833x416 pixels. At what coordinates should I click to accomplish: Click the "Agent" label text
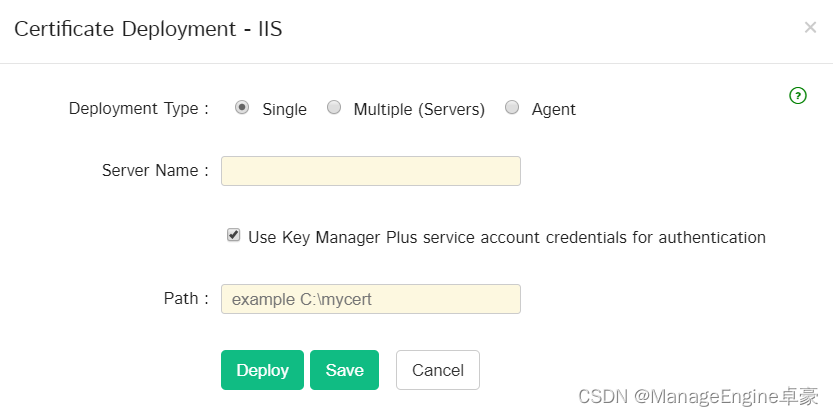(554, 109)
